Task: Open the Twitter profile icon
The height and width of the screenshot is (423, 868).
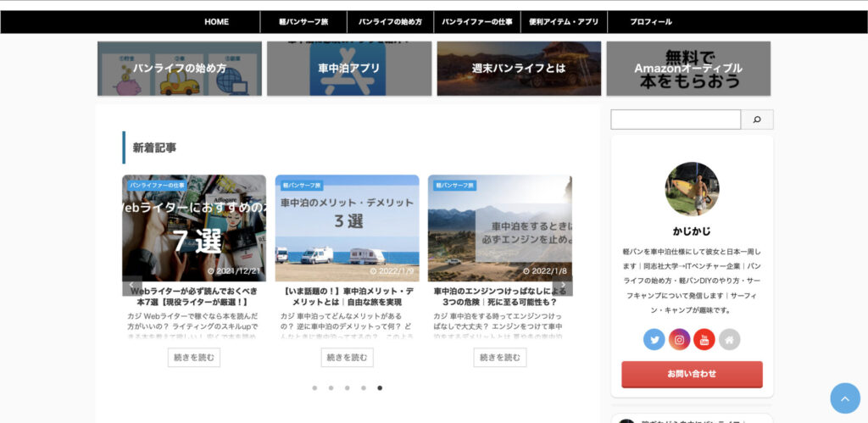Action: coord(654,339)
